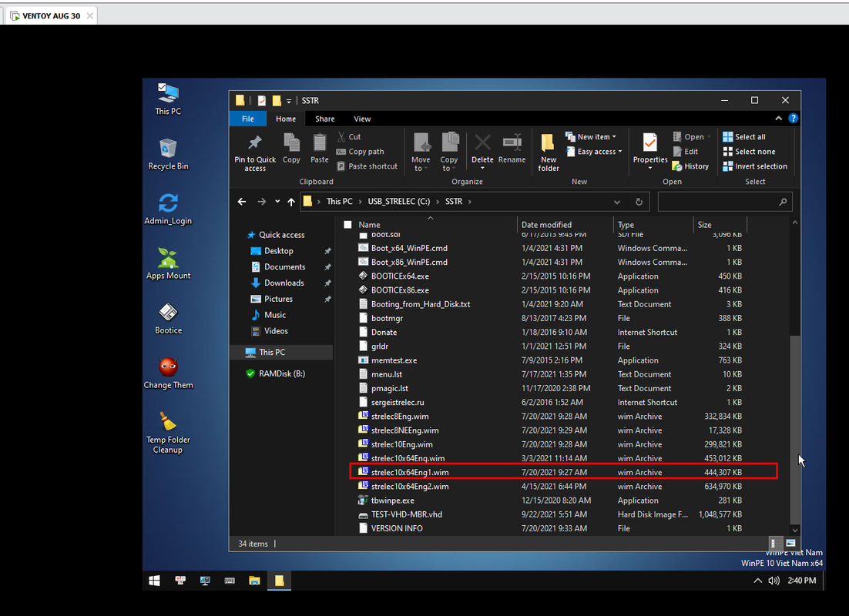
Task: Click History in the Open group
Action: [x=690, y=166]
